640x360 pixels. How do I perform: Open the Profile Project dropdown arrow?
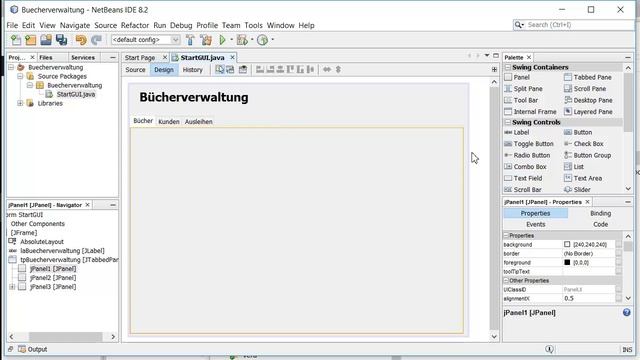coord(272,40)
